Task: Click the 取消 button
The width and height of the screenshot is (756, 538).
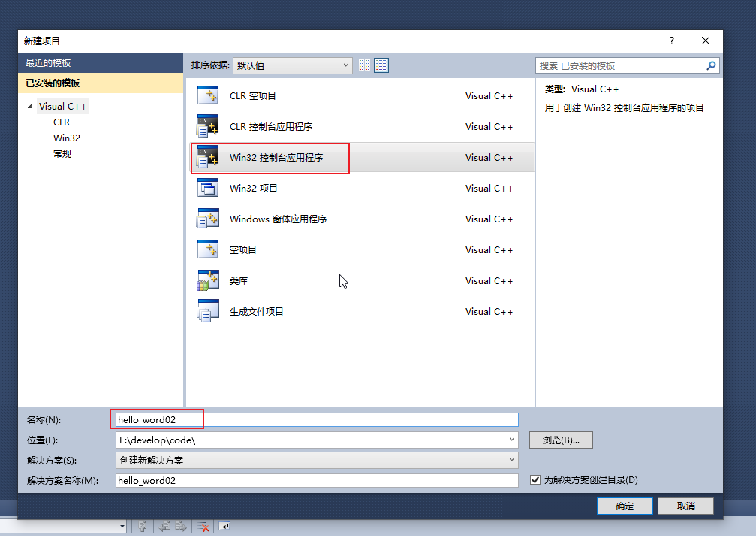Action: 685,506
